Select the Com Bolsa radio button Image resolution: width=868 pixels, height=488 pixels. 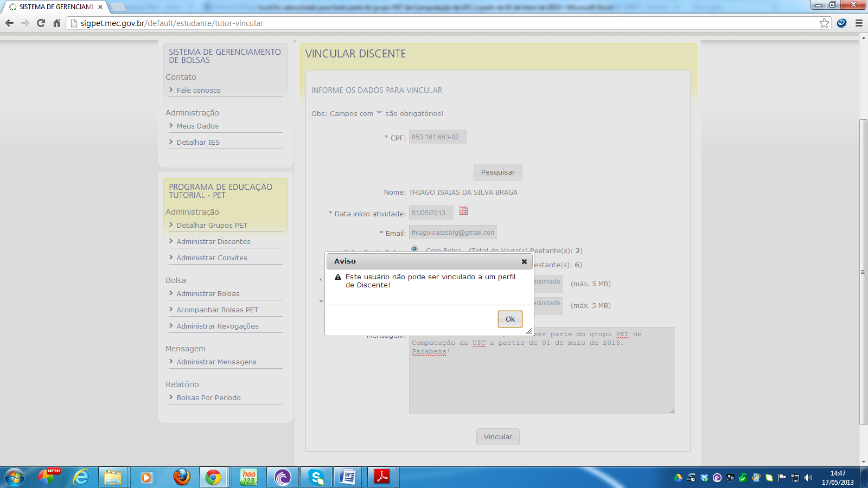[414, 249]
